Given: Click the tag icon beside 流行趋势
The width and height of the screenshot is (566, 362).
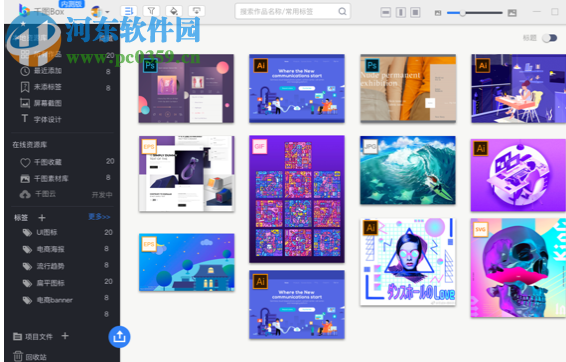Looking at the screenshot, I should click(x=27, y=266).
